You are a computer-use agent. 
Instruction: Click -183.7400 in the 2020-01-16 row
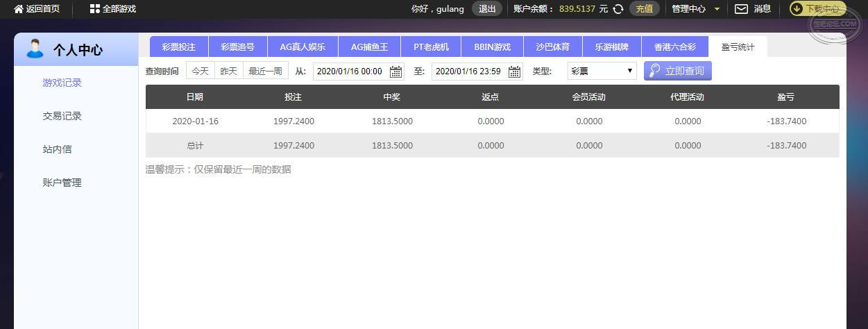pyautogui.click(x=787, y=121)
